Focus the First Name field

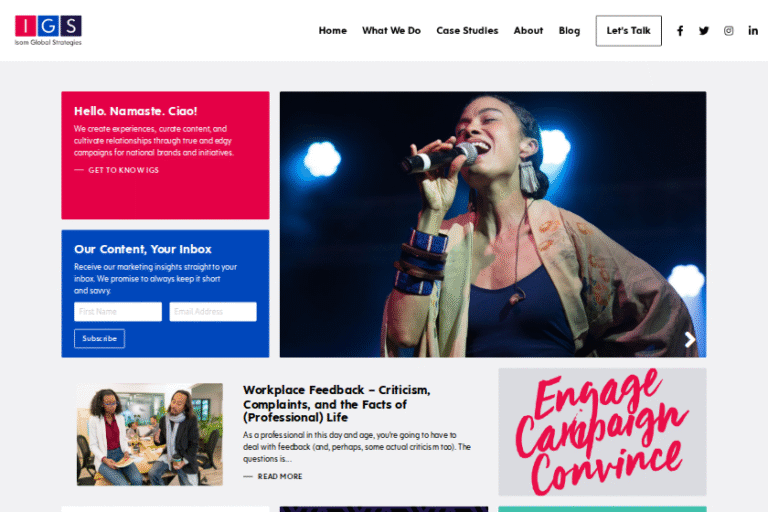118,312
